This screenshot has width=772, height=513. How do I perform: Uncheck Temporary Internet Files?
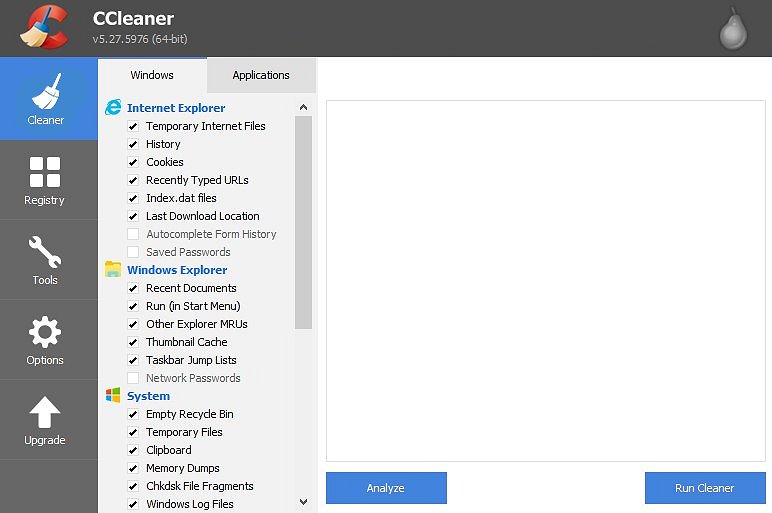point(133,126)
